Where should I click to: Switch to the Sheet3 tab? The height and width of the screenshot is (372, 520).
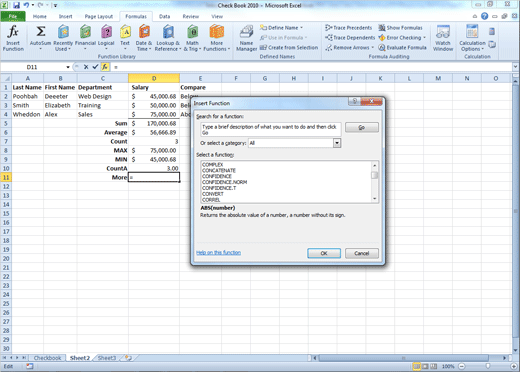(x=107, y=358)
